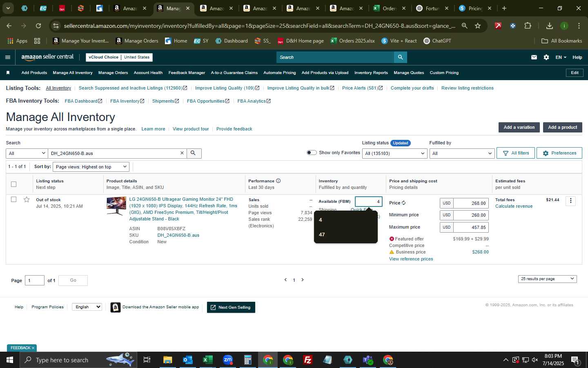The height and width of the screenshot is (368, 588).
Task: Expand Chrome tab search chevron
Action: coord(8,8)
